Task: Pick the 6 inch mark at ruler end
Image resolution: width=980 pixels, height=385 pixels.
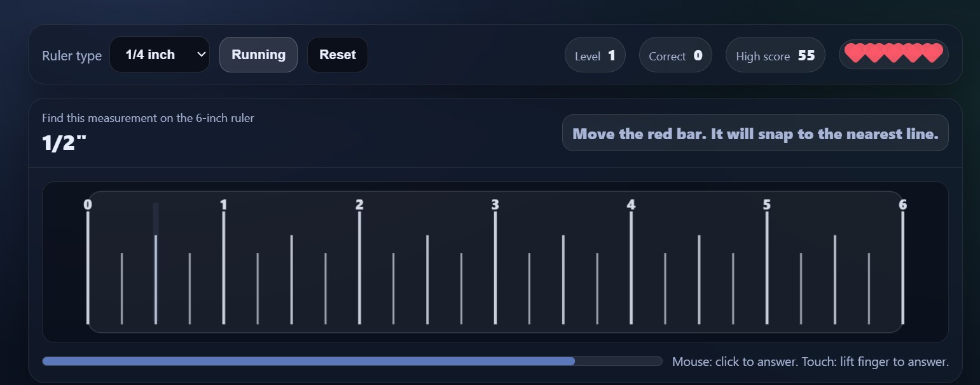Action: click(x=902, y=267)
